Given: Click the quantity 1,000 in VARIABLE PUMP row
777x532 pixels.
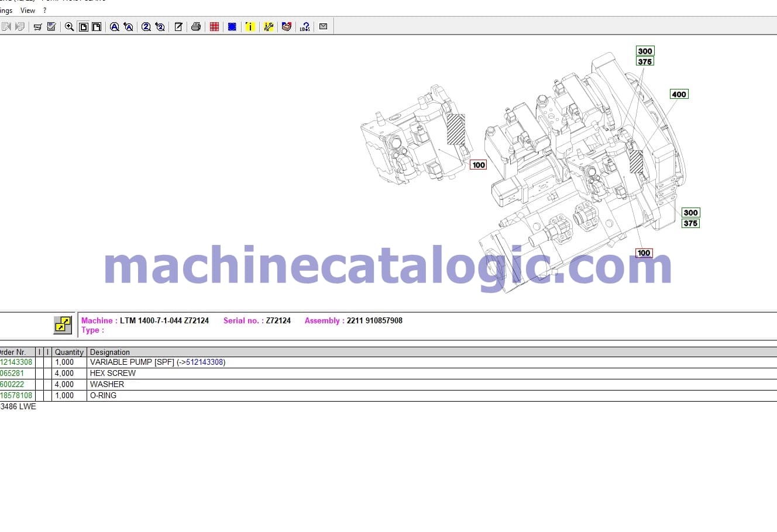Looking at the screenshot, I should [x=64, y=362].
